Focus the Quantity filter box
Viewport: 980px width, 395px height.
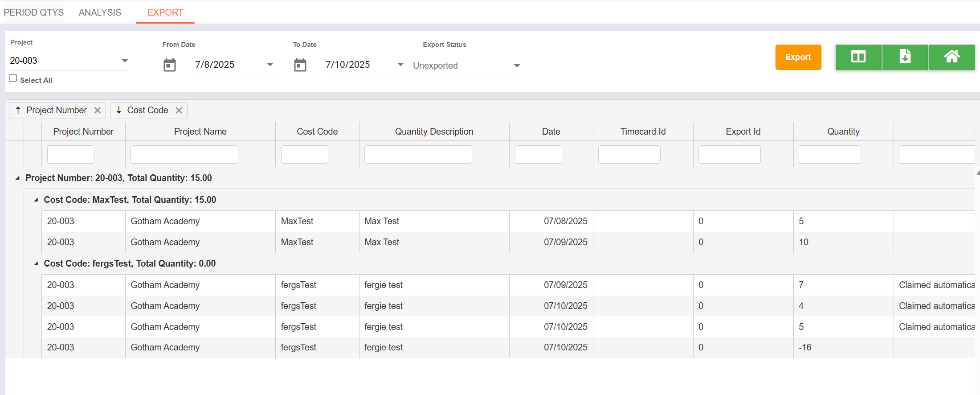(x=830, y=155)
